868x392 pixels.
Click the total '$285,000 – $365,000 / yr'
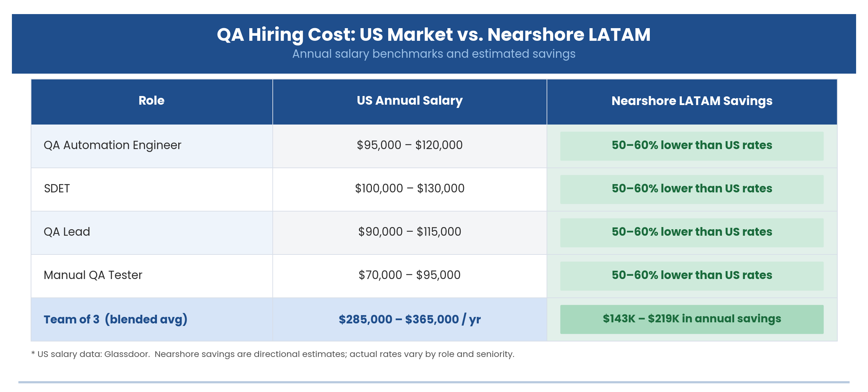409,319
